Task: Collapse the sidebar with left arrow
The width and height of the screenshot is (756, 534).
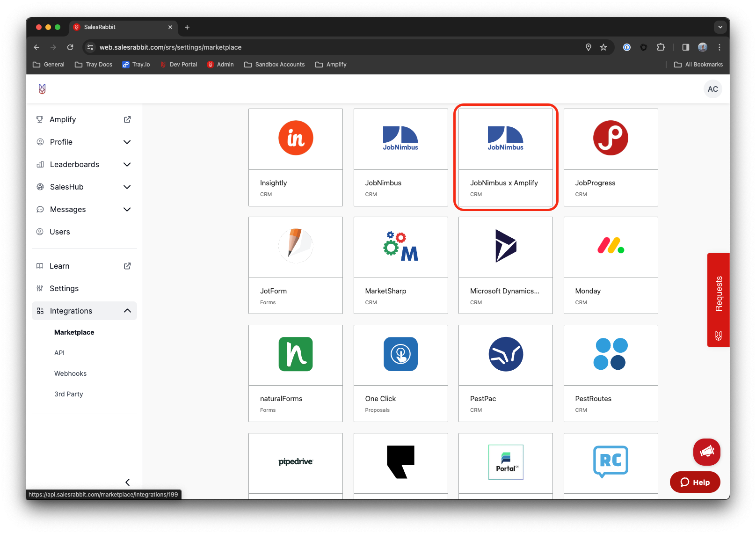Action: (127, 482)
